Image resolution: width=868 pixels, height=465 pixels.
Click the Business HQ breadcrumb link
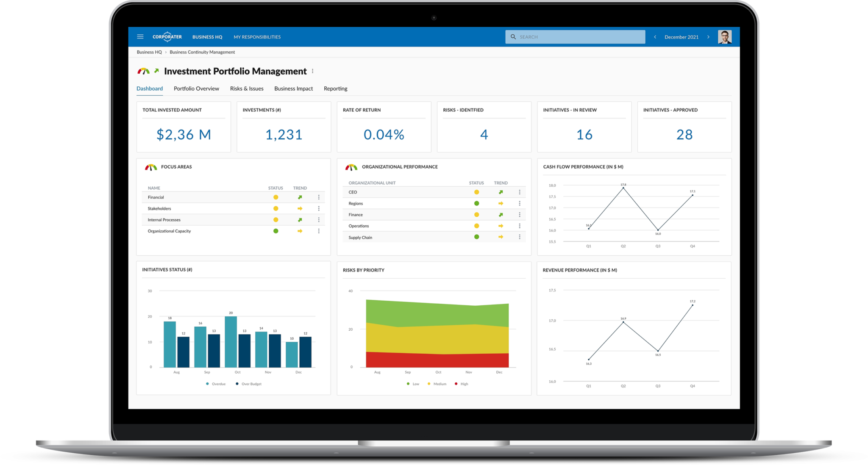149,52
